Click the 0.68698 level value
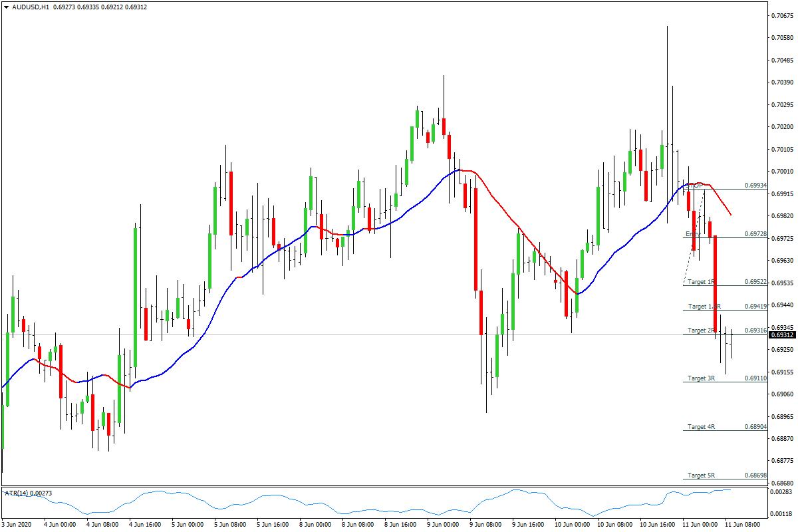This screenshot has width=798, height=532. (756, 475)
